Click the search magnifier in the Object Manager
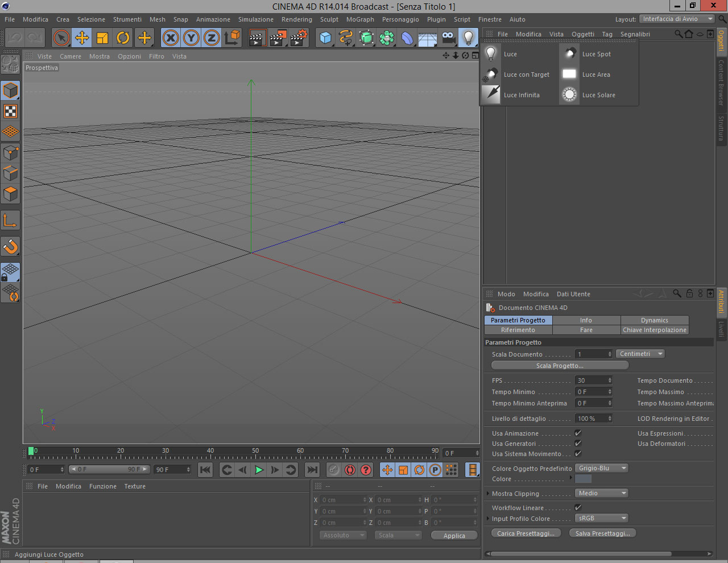728x563 pixels. (679, 34)
